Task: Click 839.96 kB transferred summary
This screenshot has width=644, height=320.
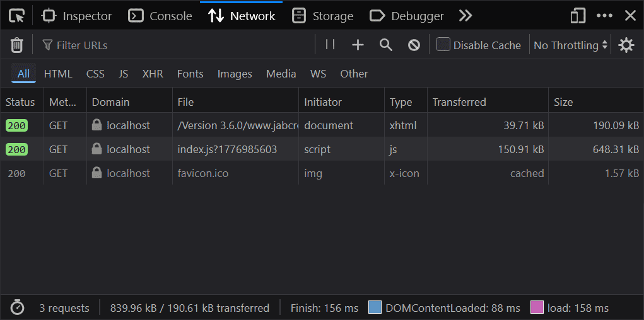Action: tap(190, 308)
